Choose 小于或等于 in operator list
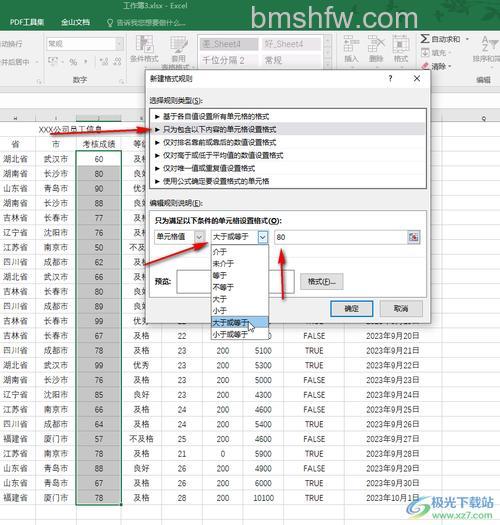The image size is (500, 525). (239, 334)
